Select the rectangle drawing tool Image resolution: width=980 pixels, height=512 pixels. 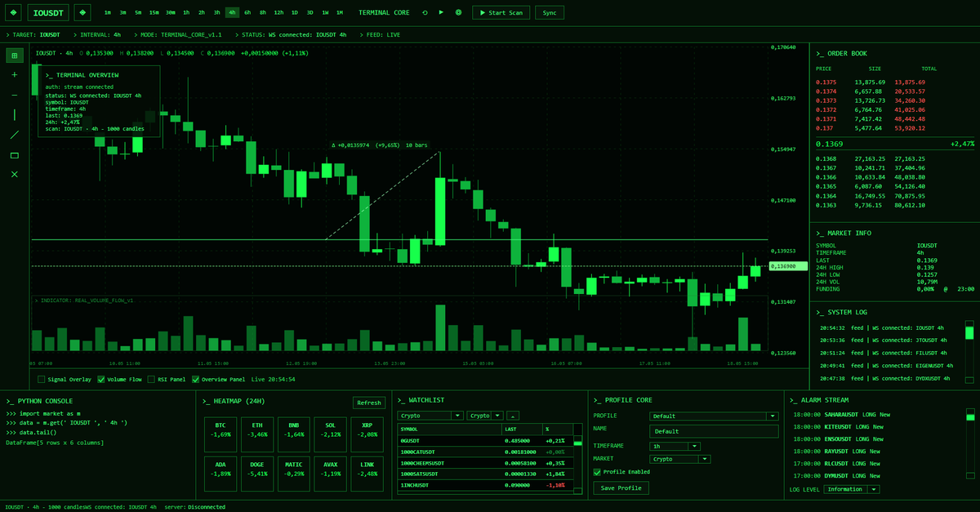(15, 155)
